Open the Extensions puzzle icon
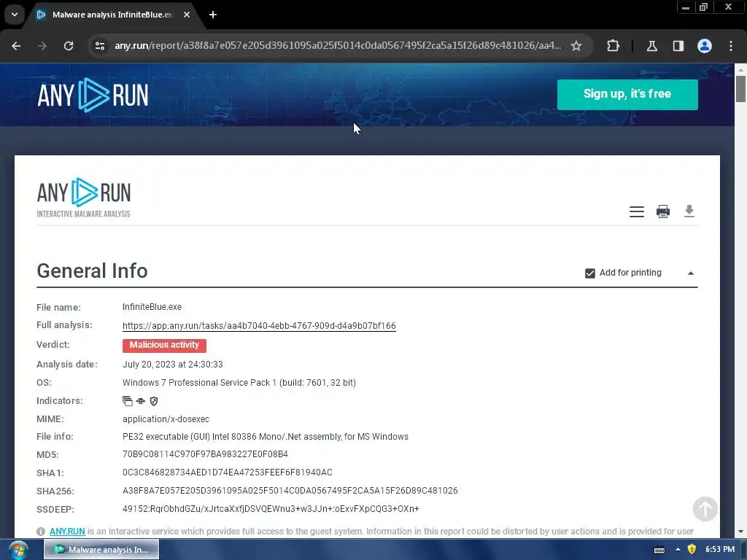This screenshot has width=747, height=560. pyautogui.click(x=613, y=46)
